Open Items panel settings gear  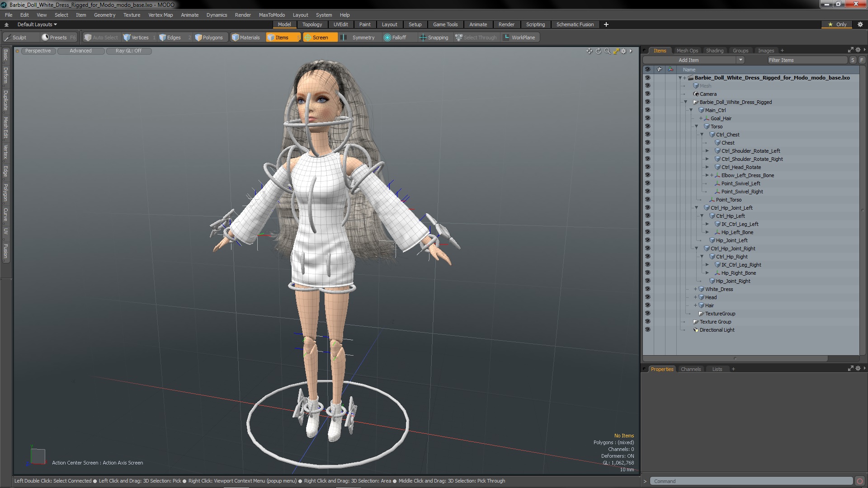858,50
